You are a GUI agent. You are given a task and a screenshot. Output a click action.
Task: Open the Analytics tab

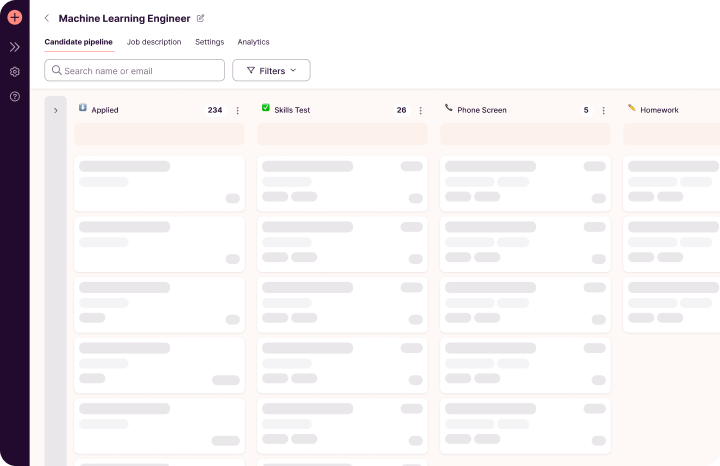coord(253,42)
